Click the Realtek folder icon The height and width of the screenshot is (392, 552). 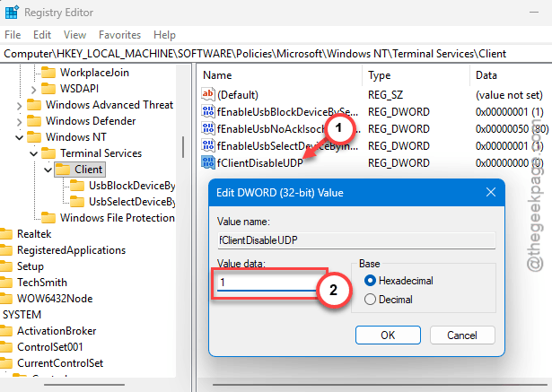[6, 234]
